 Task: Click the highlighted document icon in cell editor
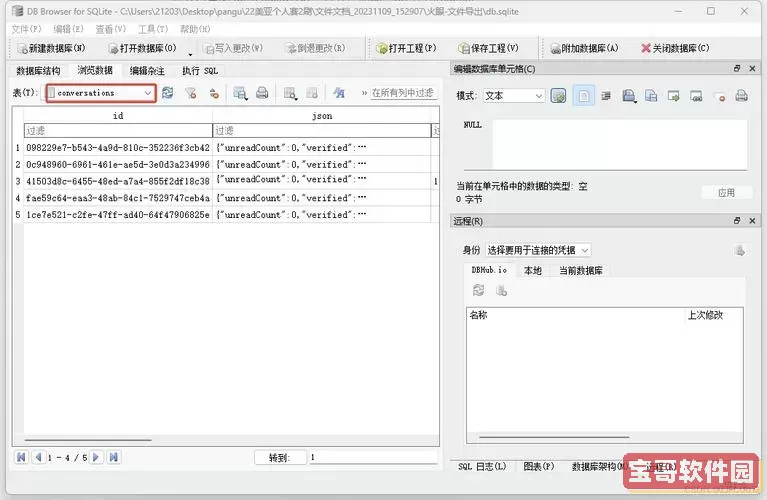(x=584, y=95)
